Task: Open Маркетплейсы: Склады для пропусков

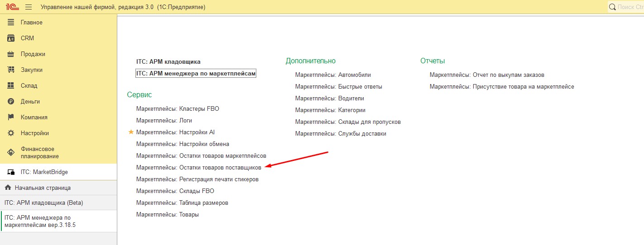Action: [348, 122]
